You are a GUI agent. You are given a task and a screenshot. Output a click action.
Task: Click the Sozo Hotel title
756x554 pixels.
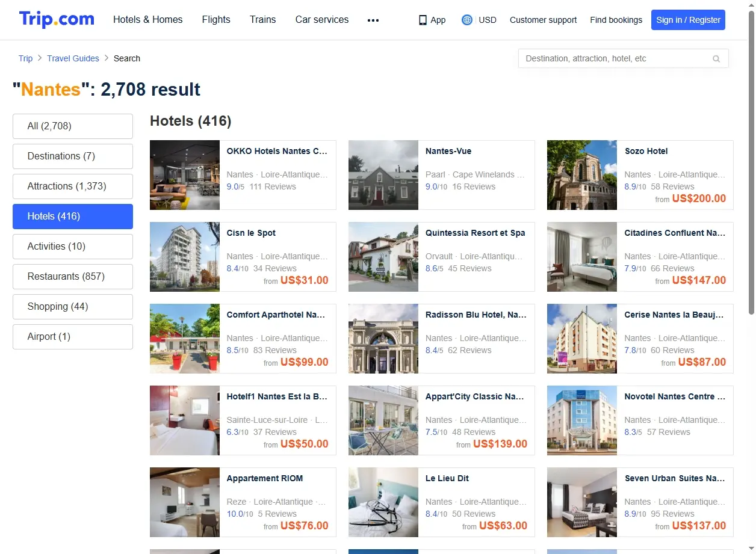point(646,151)
